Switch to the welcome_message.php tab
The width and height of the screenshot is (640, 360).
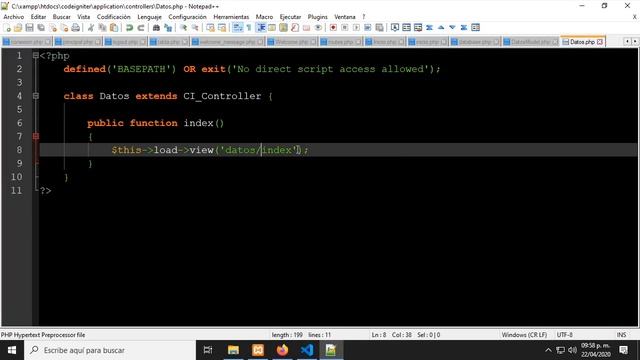point(227,42)
